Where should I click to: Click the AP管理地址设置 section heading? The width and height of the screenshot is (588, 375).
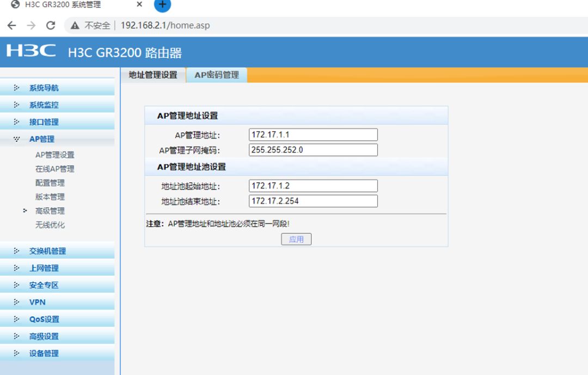tap(187, 116)
